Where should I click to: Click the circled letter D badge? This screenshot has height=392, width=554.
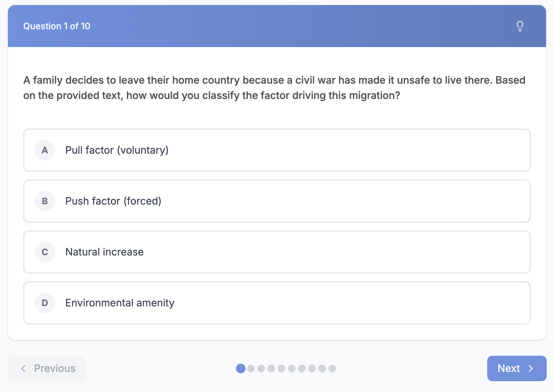45,303
